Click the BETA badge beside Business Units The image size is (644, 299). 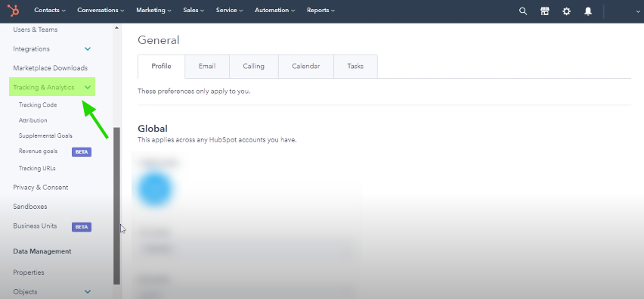(82, 226)
